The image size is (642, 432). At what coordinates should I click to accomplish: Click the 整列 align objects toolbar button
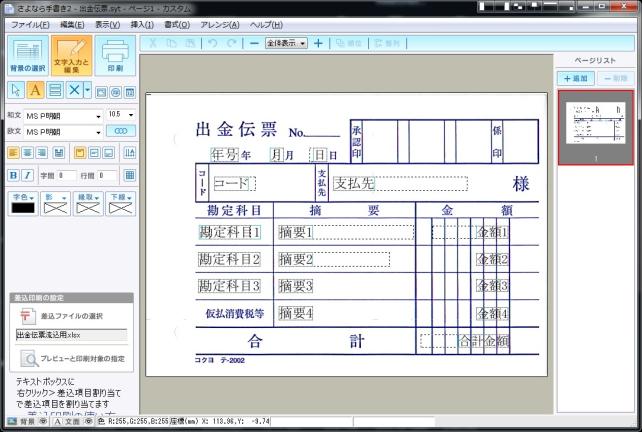[x=387, y=43]
